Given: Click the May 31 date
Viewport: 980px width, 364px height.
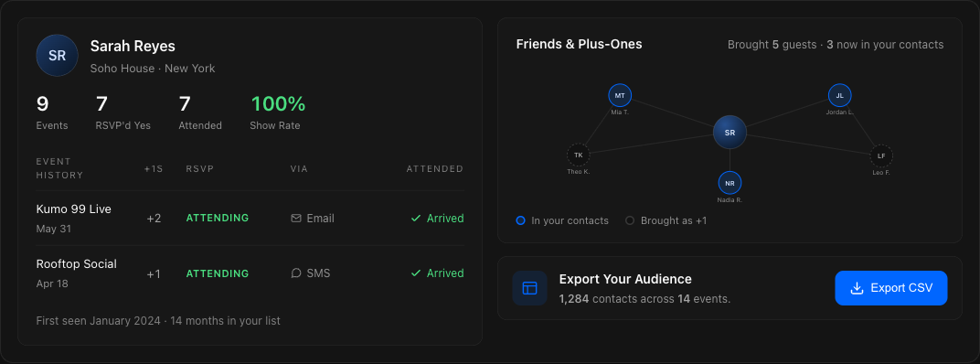Looking at the screenshot, I should (54, 229).
